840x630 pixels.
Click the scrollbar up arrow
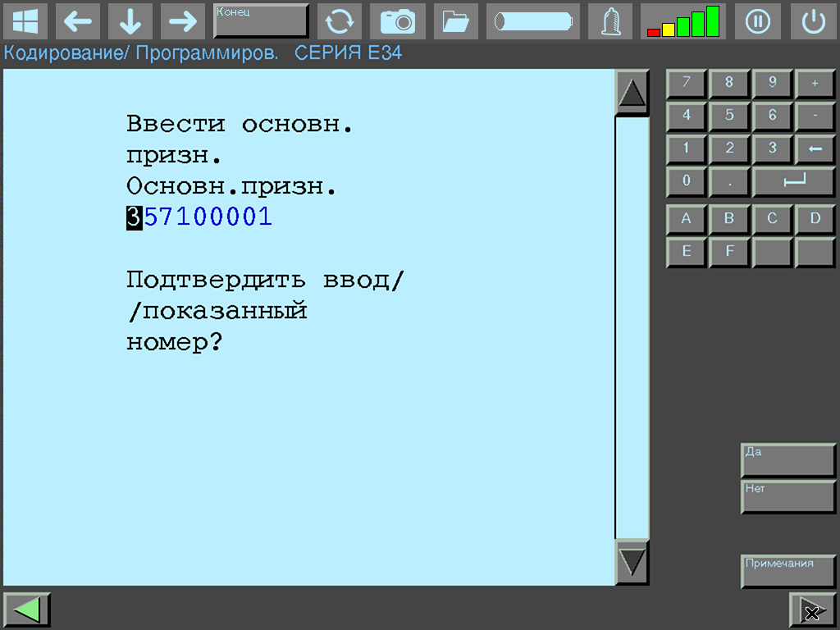632,92
